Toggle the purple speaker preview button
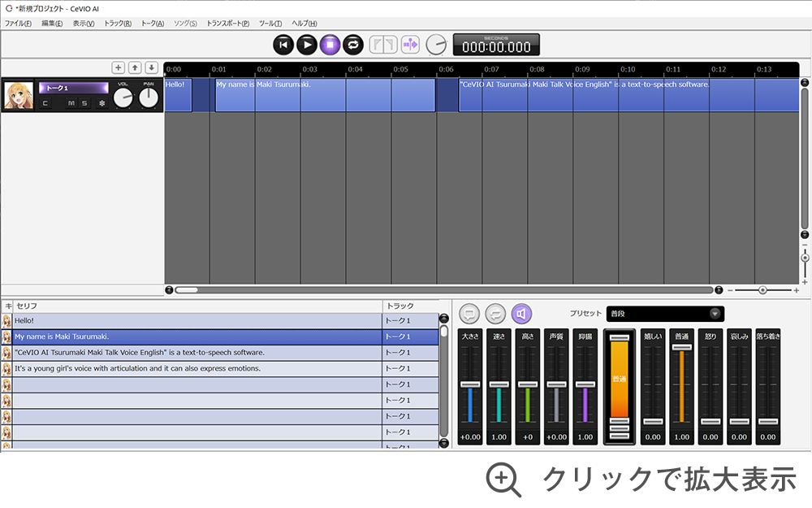Screen dimensions: 812x508 [x=521, y=314]
